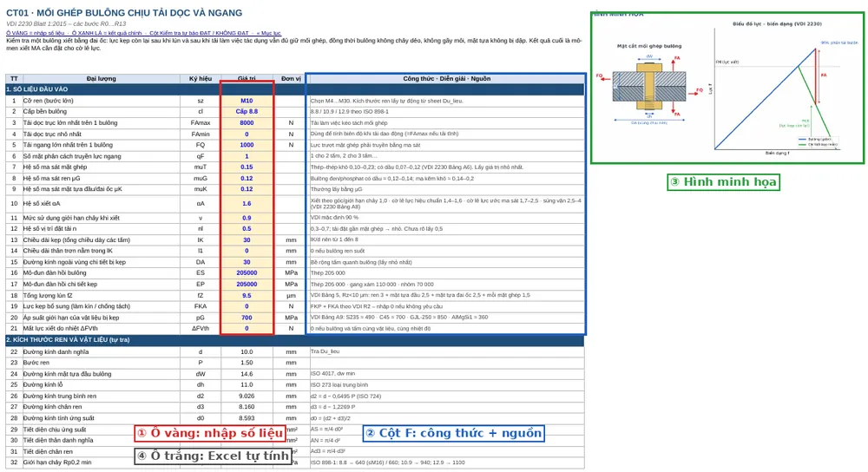
Task: Select the symbol cell 'FKA'
Action: (x=201, y=306)
